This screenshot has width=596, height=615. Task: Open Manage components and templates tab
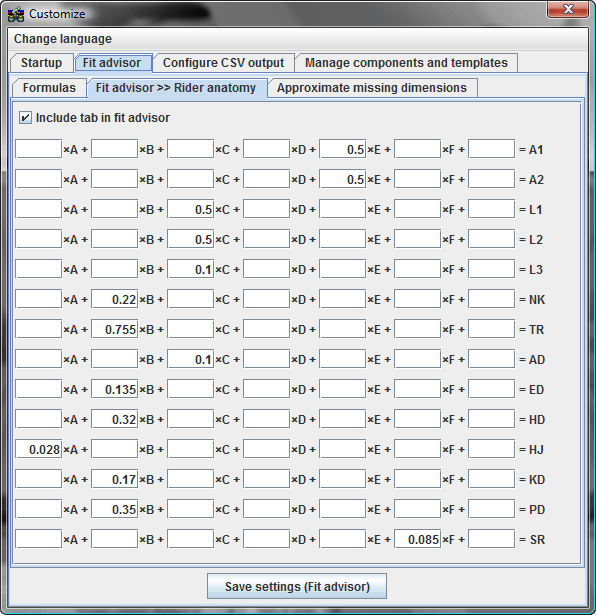tap(406, 63)
